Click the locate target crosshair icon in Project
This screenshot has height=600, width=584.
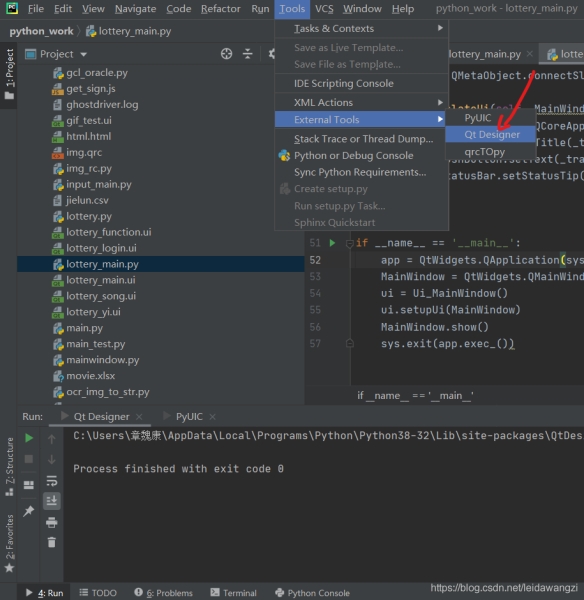coord(227,54)
